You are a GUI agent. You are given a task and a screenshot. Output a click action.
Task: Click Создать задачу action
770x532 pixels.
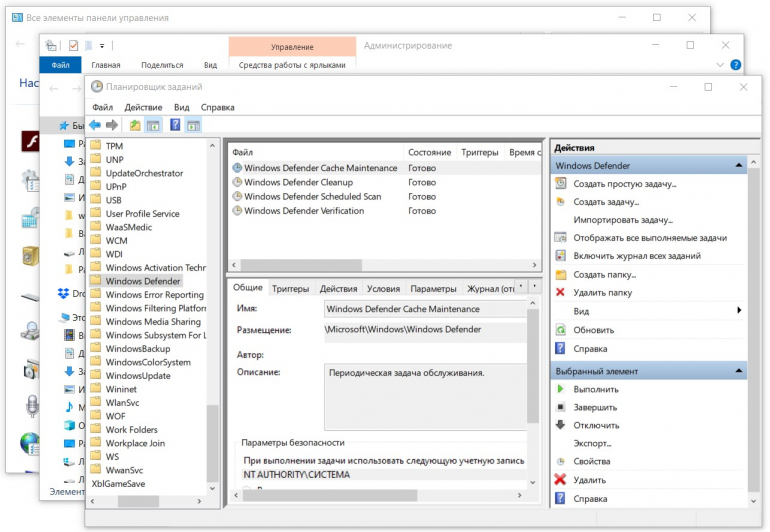(x=606, y=202)
